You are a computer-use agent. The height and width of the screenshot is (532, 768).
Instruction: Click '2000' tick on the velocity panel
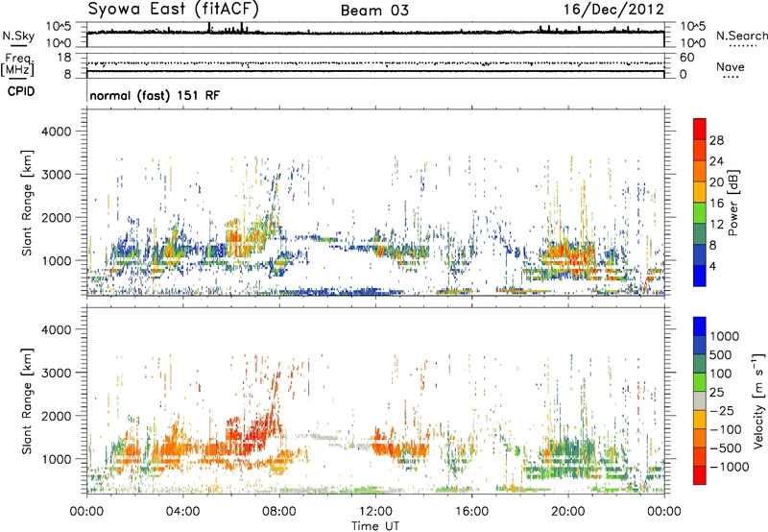click(x=56, y=416)
